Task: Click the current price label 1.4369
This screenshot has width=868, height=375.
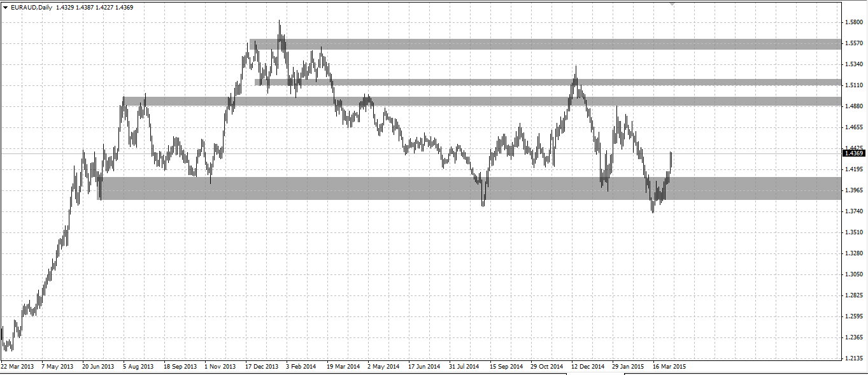Action: pos(853,153)
